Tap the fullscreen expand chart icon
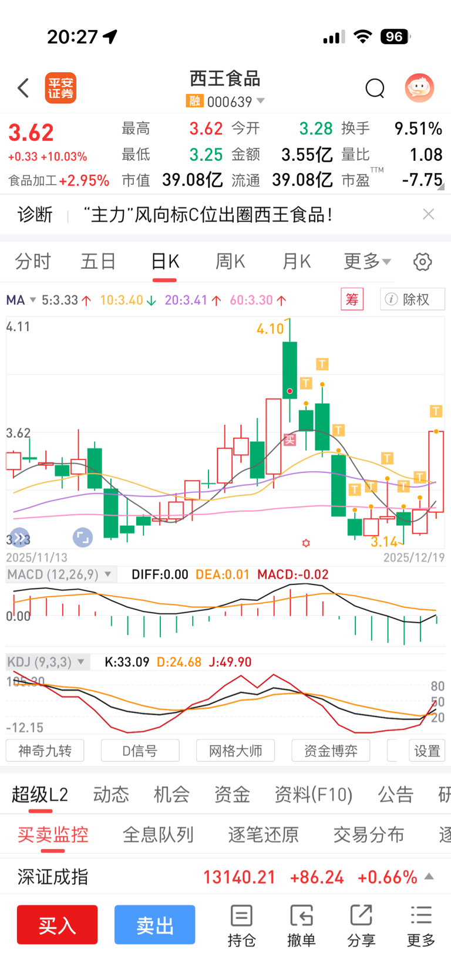This screenshot has height=980, width=451. [x=82, y=537]
